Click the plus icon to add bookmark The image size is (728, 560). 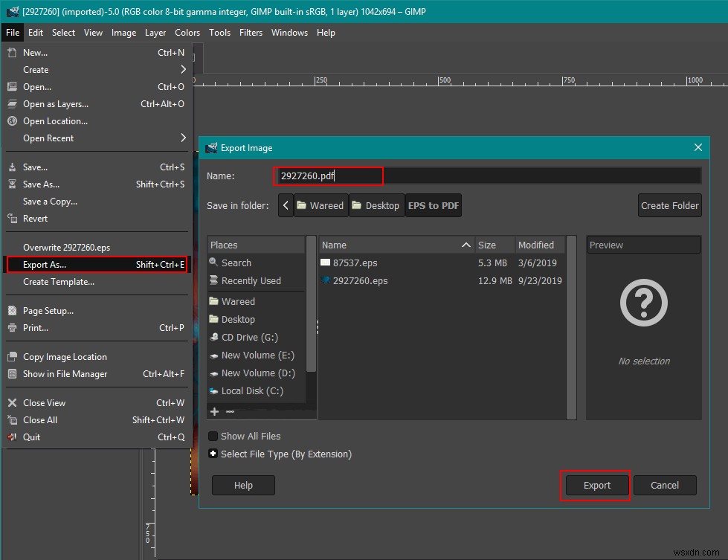pos(215,411)
